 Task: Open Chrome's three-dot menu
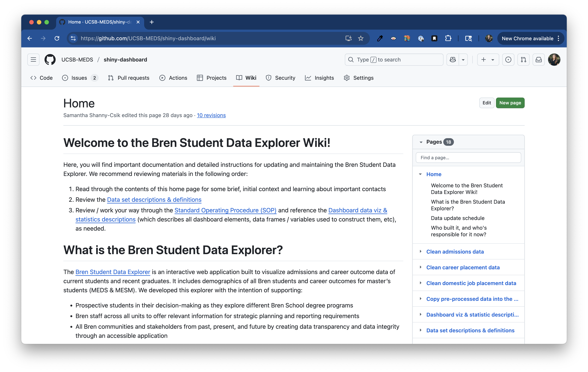point(558,38)
